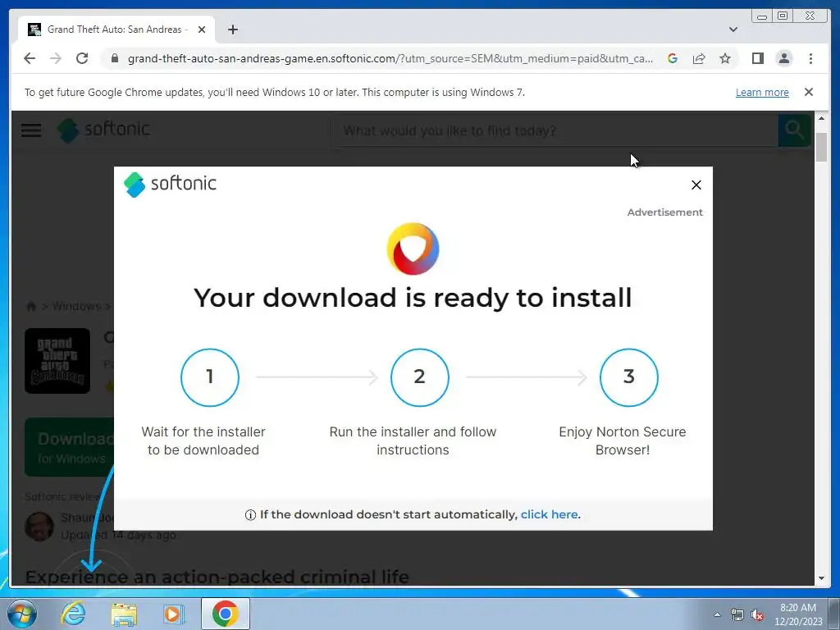Click "Run the installer and follow instructions" text
Screen dimensions: 840x630
[413, 441]
